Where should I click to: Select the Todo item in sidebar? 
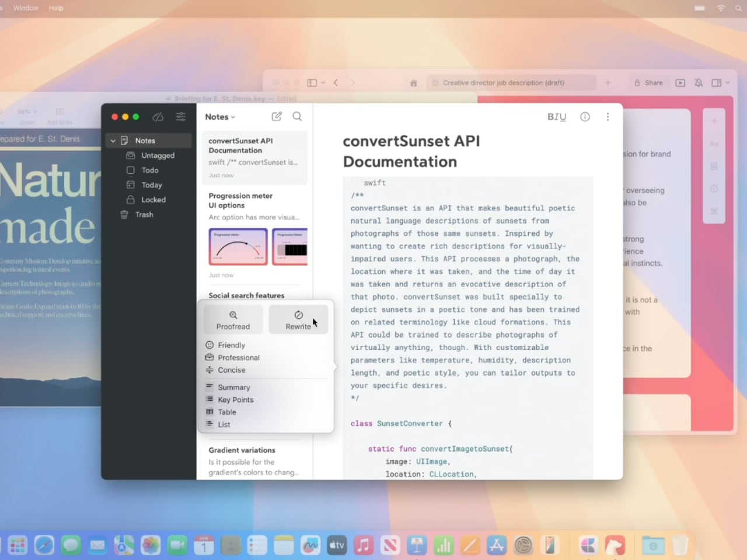(149, 170)
